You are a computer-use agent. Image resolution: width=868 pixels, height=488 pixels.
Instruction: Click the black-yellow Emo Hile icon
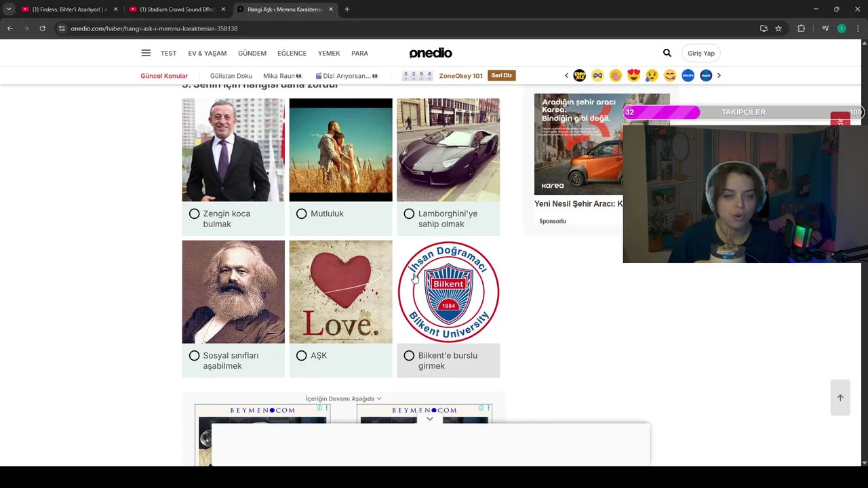pos(579,75)
